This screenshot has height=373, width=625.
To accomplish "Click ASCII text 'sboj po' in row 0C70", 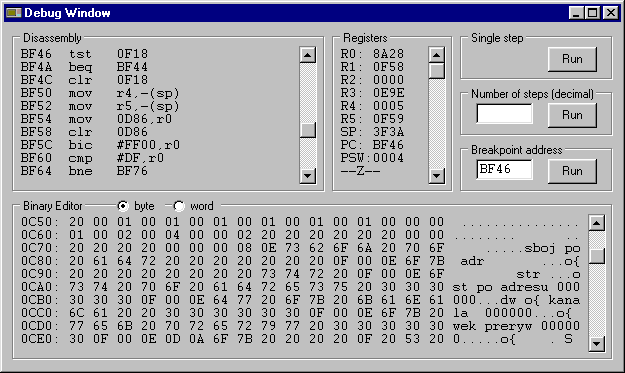I will pos(552,248).
